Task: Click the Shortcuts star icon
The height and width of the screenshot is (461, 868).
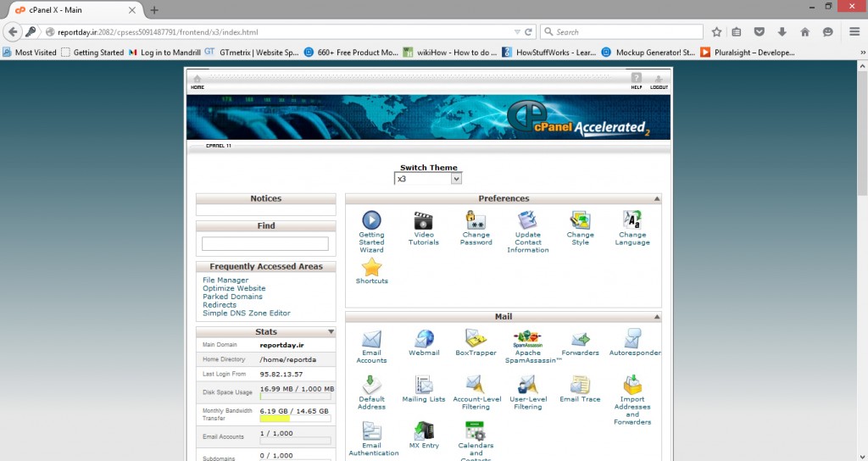Action: pyautogui.click(x=371, y=268)
